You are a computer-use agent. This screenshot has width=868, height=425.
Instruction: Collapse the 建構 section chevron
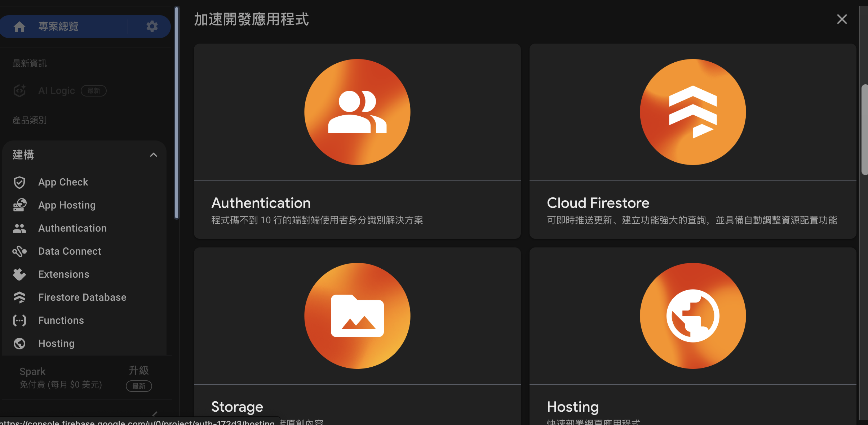pos(154,155)
